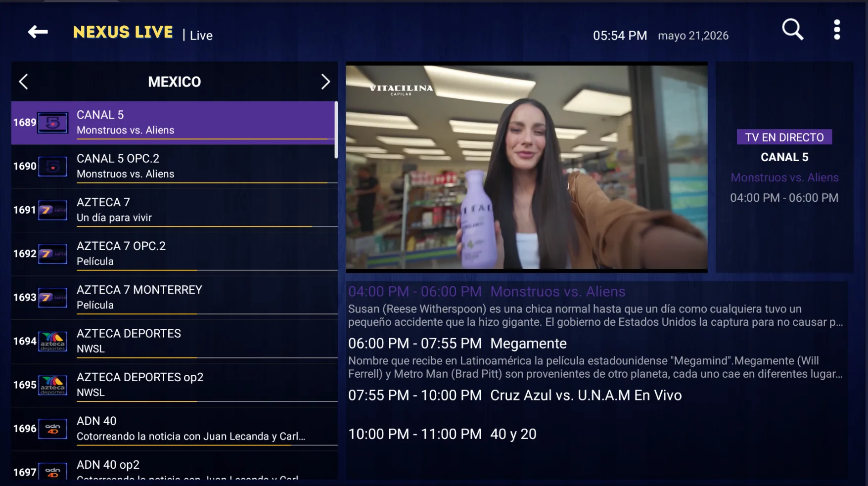Click channel number 1689

point(25,123)
